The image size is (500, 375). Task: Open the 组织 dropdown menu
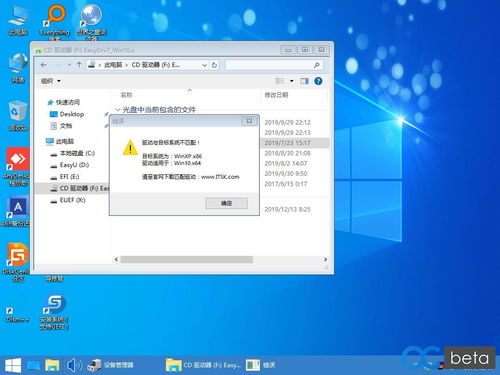[x=50, y=81]
